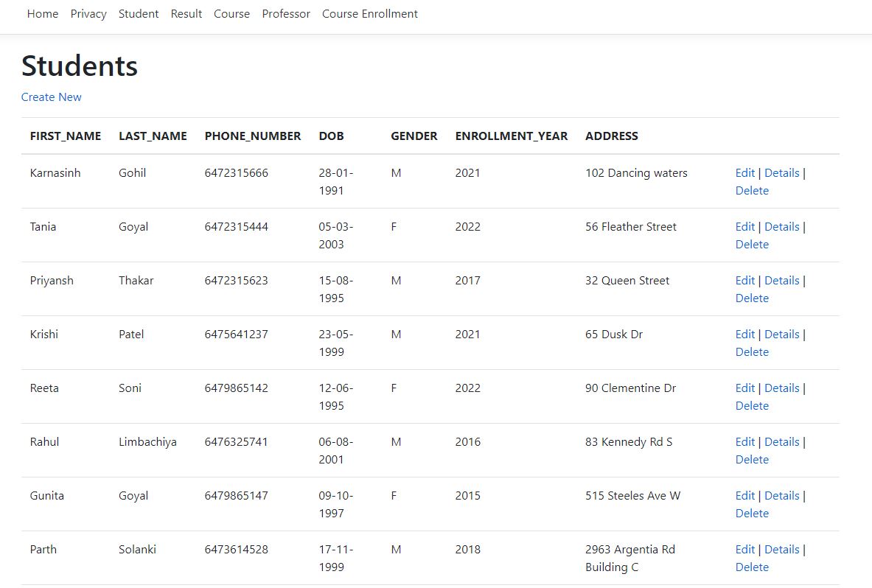Navigate to the Professor page

(x=286, y=13)
